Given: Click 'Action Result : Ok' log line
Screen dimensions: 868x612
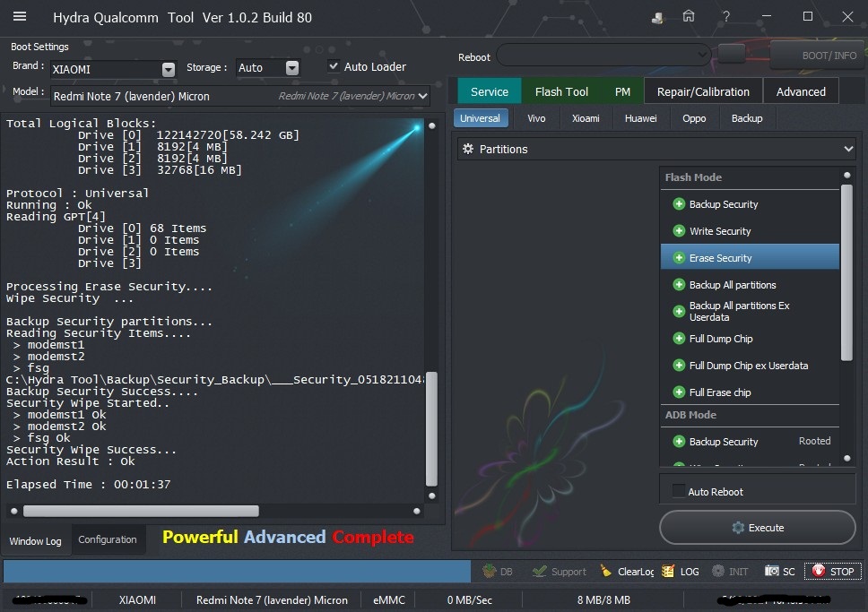Looking at the screenshot, I should pos(70,461).
